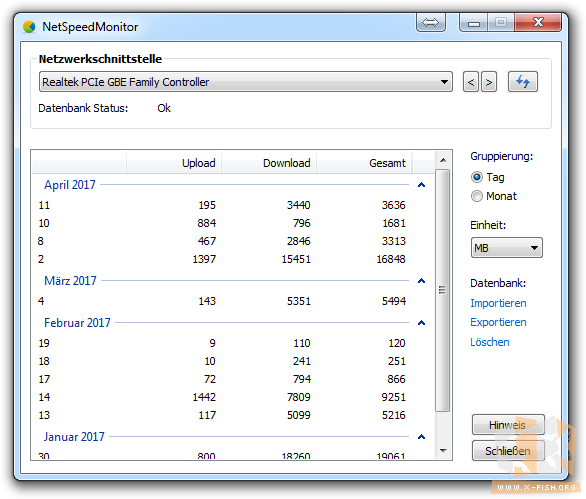Sort by the Upload column header
This screenshot has width=586, height=499.
pyautogui.click(x=174, y=163)
